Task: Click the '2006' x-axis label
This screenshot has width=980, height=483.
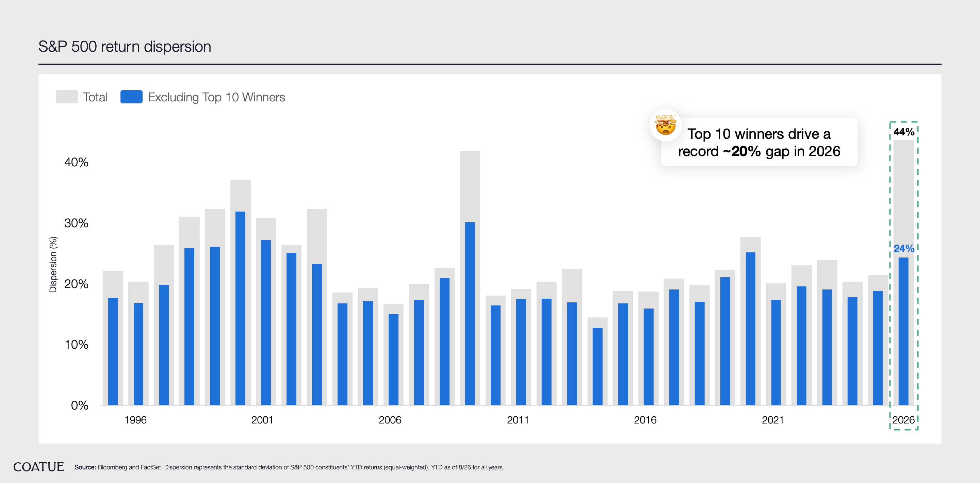Action: 390,420
